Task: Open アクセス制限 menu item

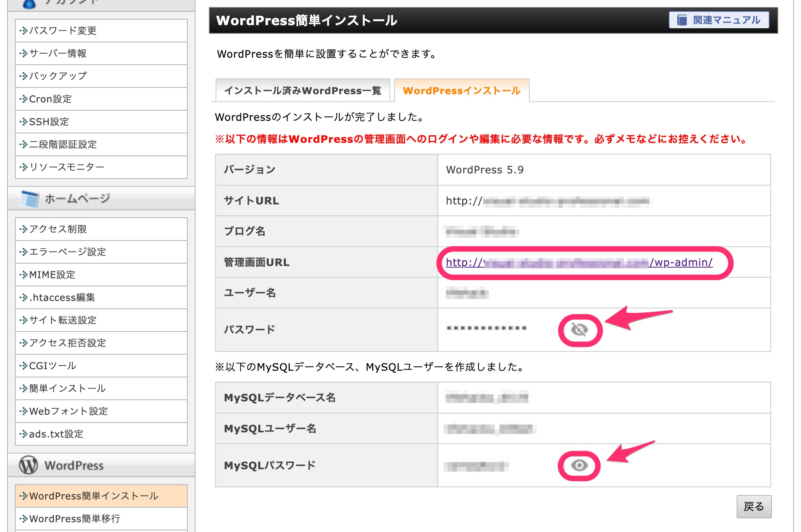Action: [x=101, y=229]
